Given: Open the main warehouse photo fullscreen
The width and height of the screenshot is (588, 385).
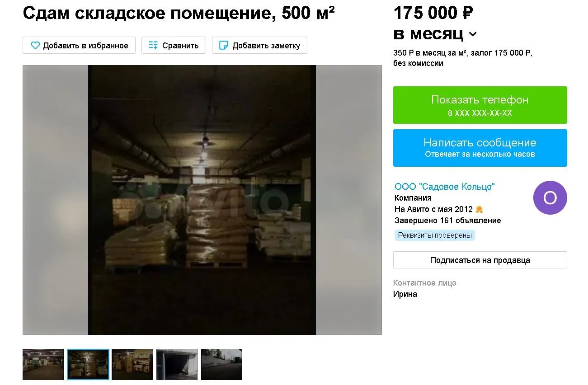Looking at the screenshot, I should click(x=202, y=200).
